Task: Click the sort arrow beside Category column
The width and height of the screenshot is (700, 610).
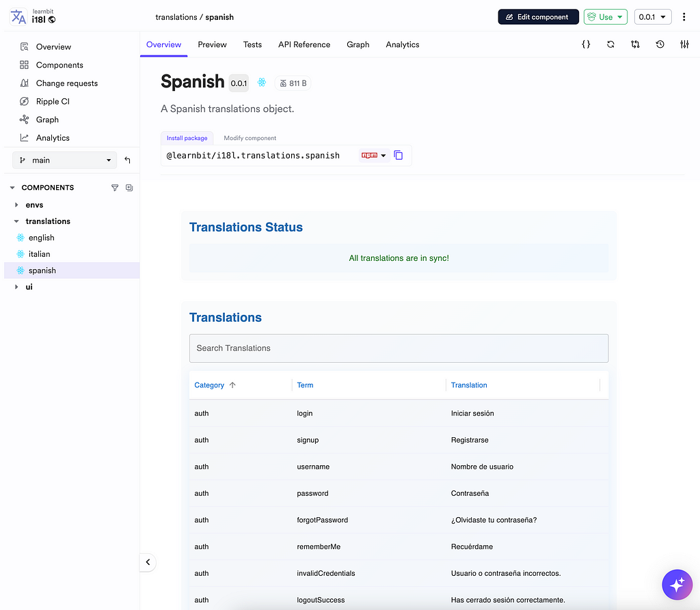Action: [232, 385]
